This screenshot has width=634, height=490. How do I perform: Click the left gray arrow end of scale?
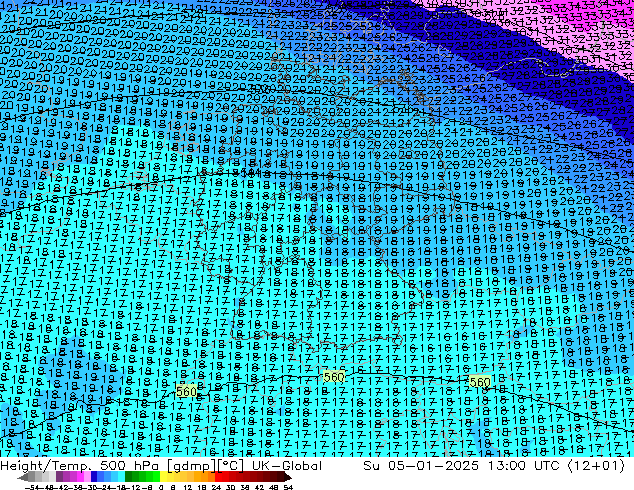tap(23, 476)
